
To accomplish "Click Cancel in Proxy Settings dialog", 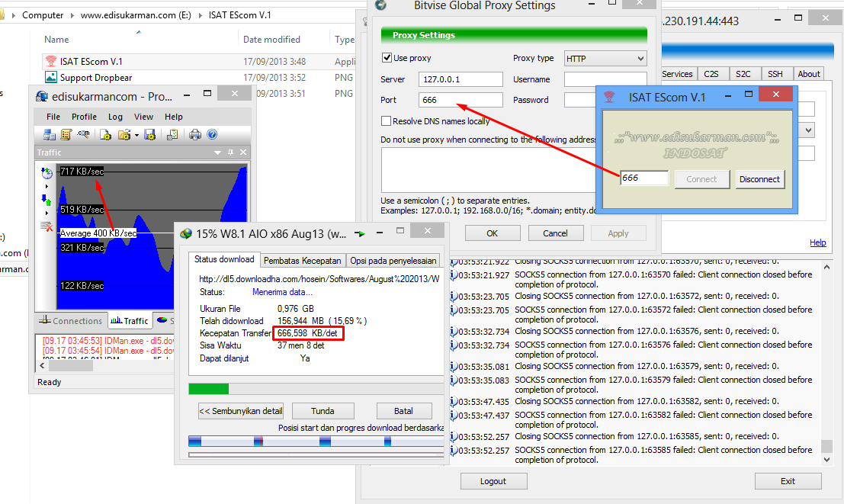I will 556,233.
